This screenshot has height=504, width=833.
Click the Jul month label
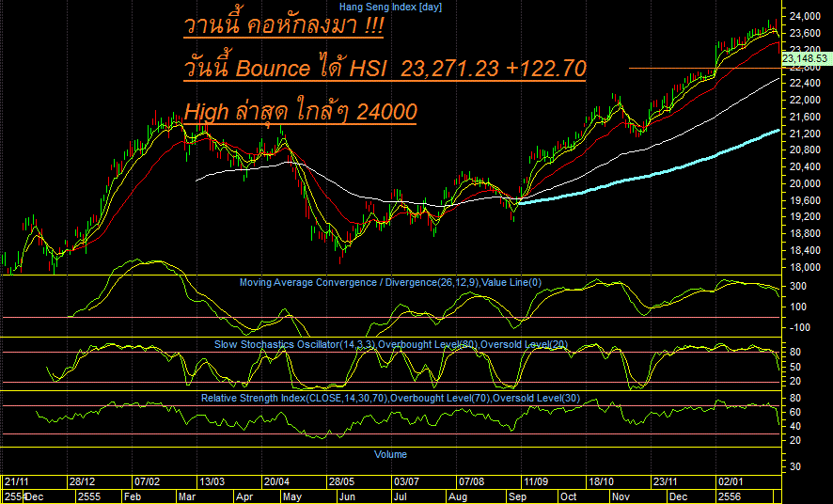coord(400,496)
